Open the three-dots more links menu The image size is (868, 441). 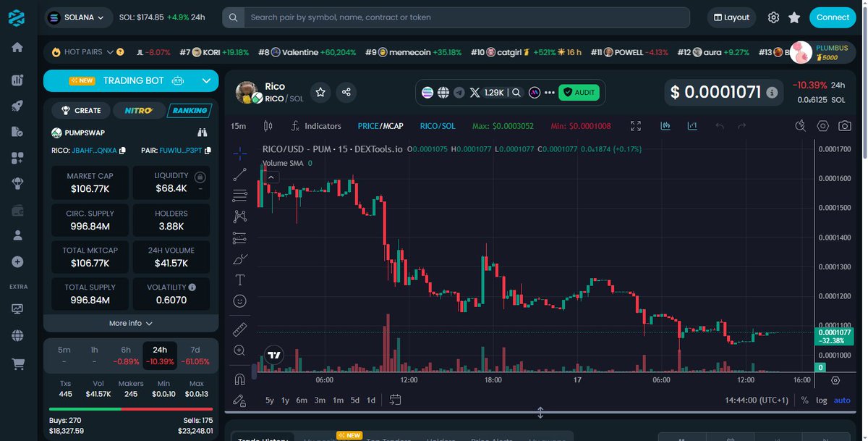[550, 93]
